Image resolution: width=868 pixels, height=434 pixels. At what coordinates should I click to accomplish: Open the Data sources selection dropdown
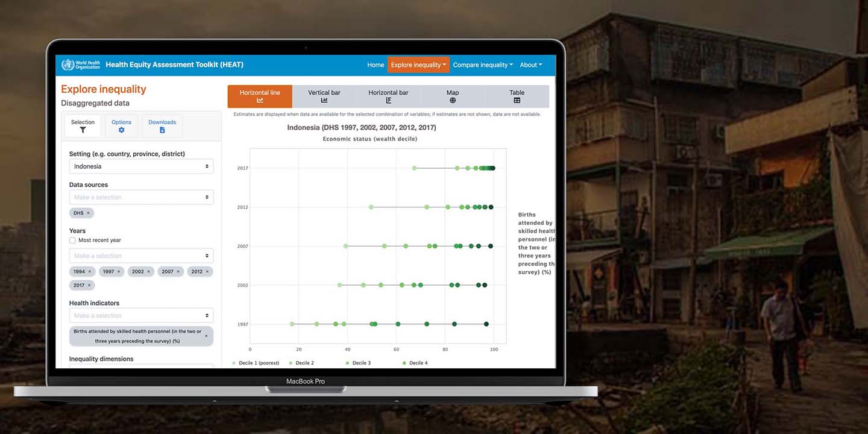click(x=141, y=197)
